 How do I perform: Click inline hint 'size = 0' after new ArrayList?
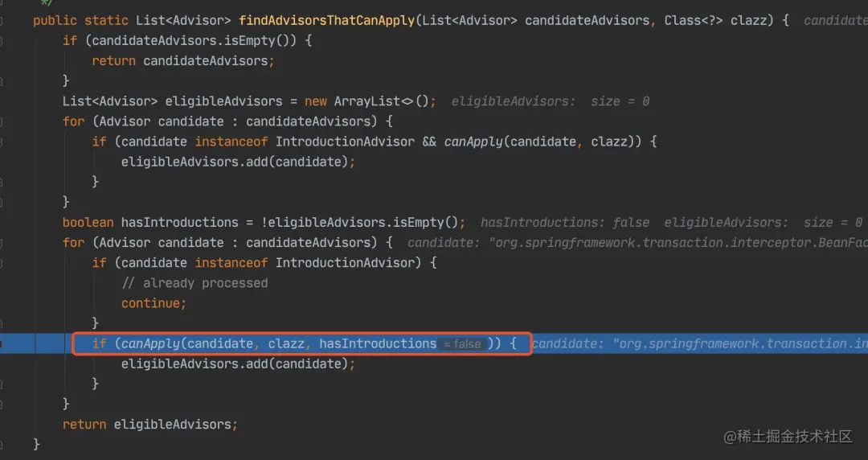point(620,101)
